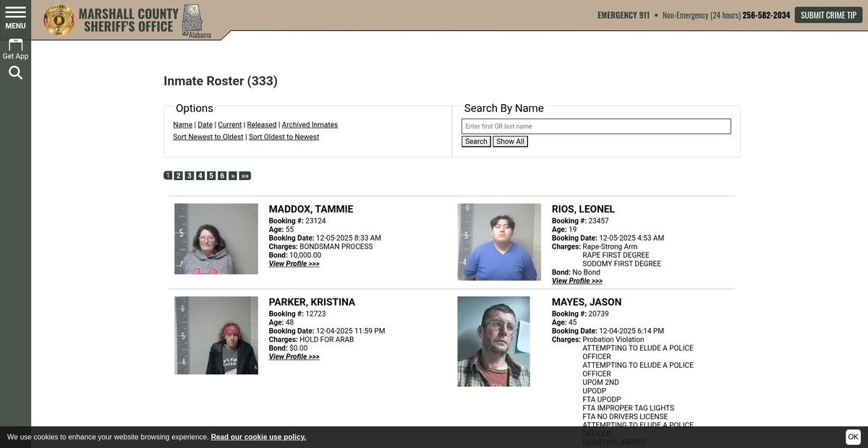Open the sidebar search magnifier icon

15,72
